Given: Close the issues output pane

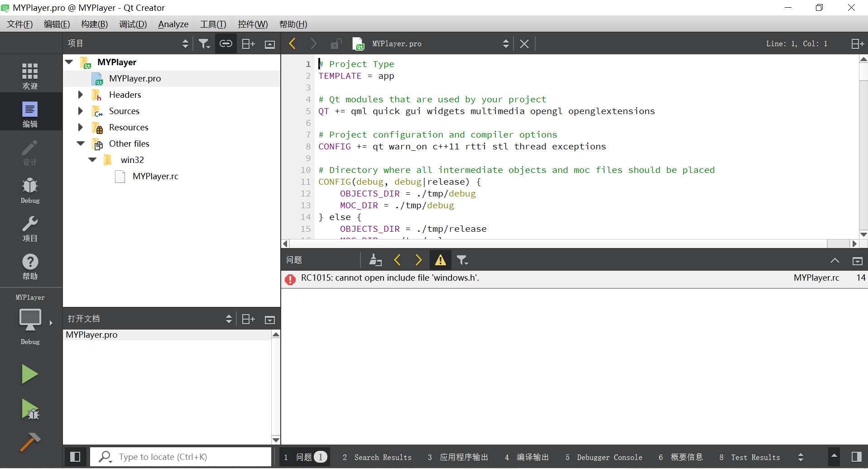Looking at the screenshot, I should pyautogui.click(x=858, y=261).
